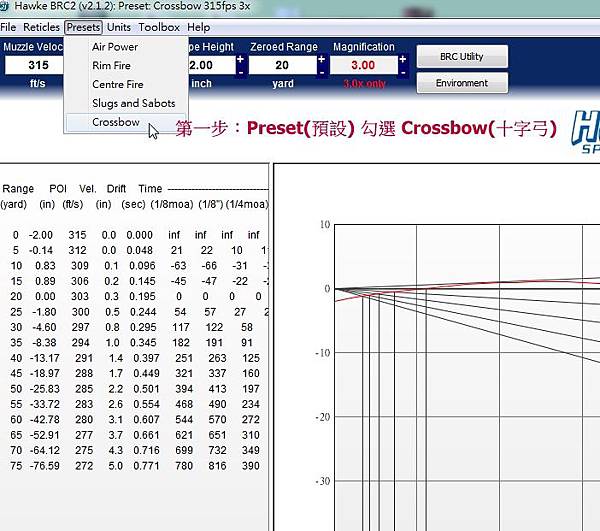Close the open Presets menu

[x=83, y=27]
